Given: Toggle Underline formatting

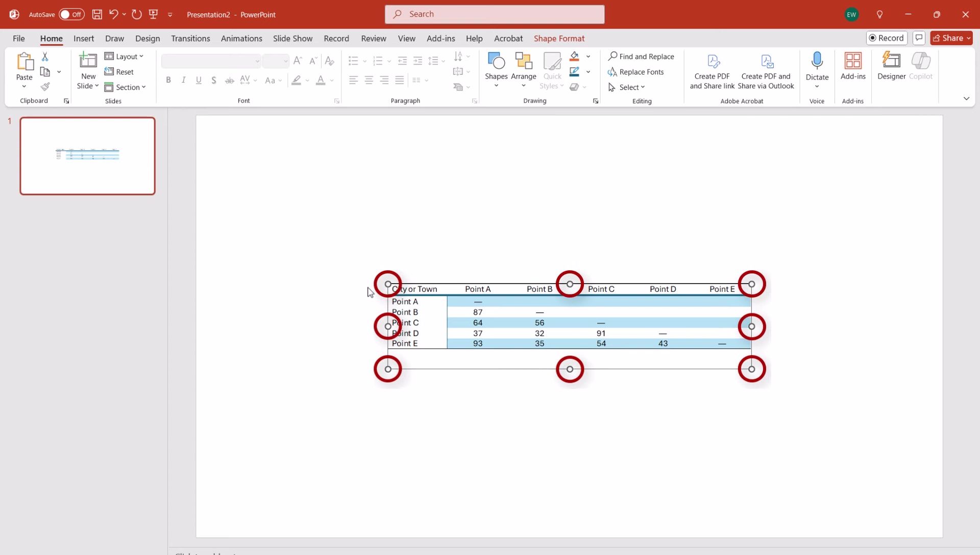Looking at the screenshot, I should (x=199, y=80).
